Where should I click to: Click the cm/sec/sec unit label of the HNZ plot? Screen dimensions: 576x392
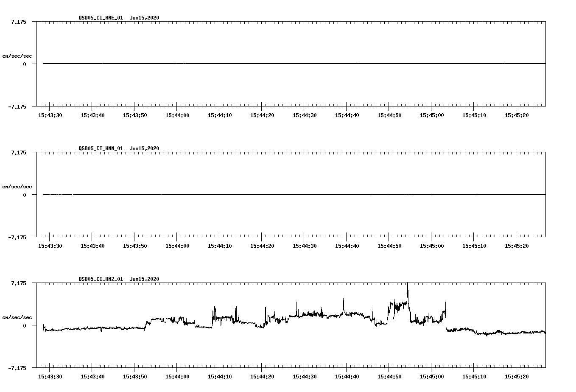click(17, 317)
